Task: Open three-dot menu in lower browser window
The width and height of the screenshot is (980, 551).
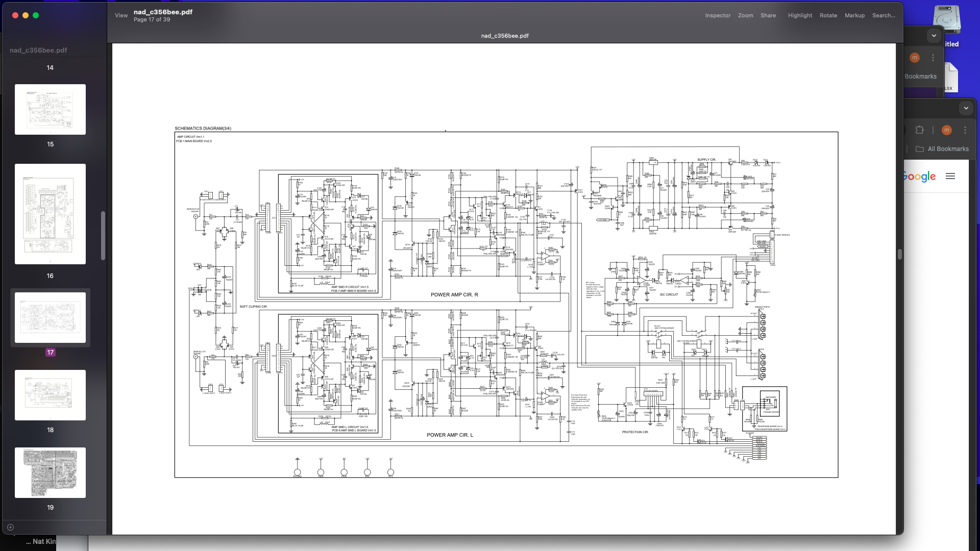Action: point(965,130)
